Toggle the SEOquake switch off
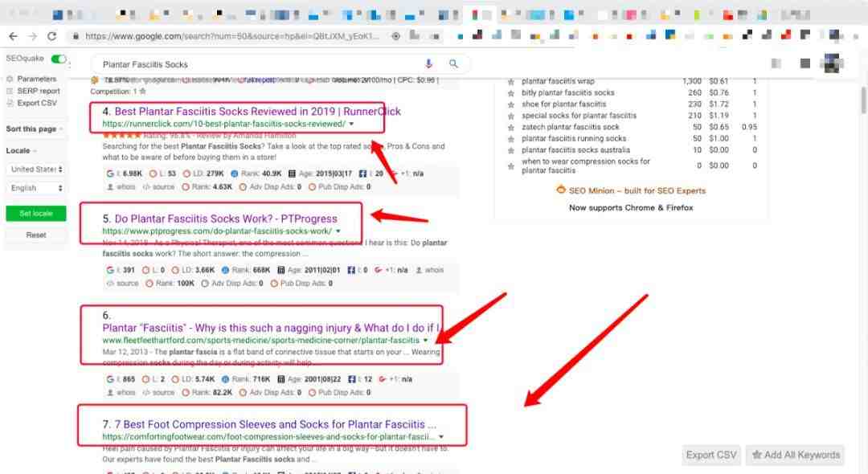The width and height of the screenshot is (868, 474). (58, 59)
